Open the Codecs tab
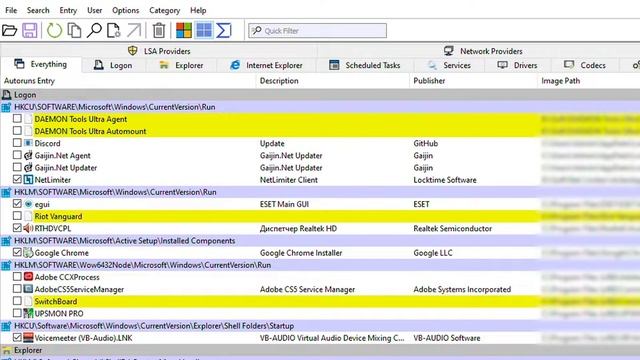 [x=584, y=65]
